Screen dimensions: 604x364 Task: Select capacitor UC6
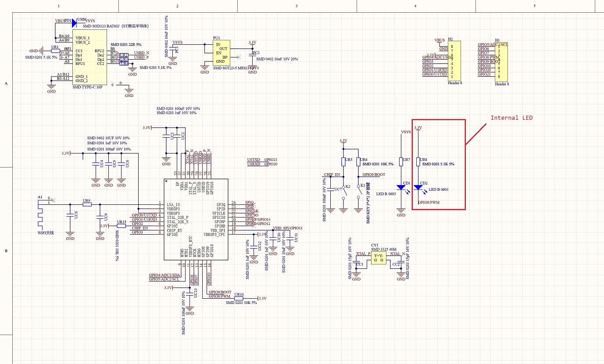(x=121, y=164)
